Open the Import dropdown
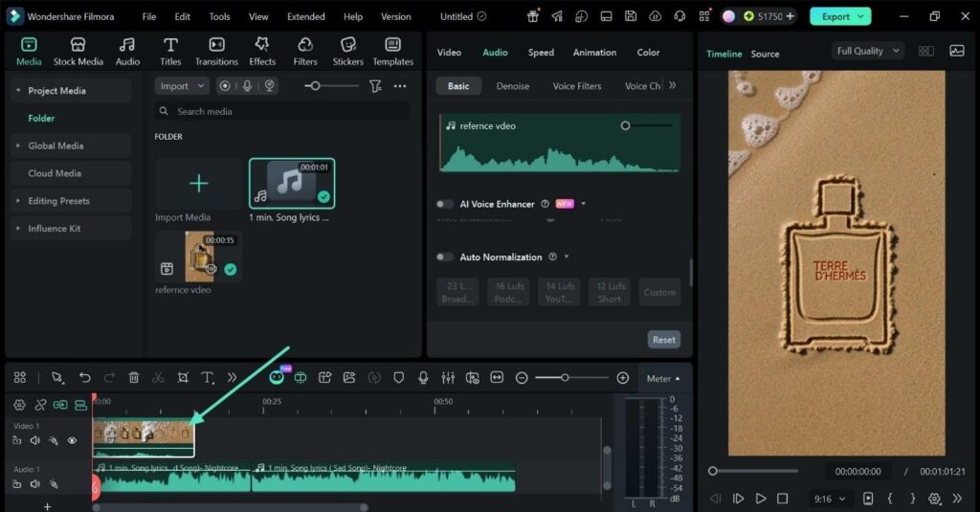Image resolution: width=980 pixels, height=512 pixels. (x=181, y=86)
